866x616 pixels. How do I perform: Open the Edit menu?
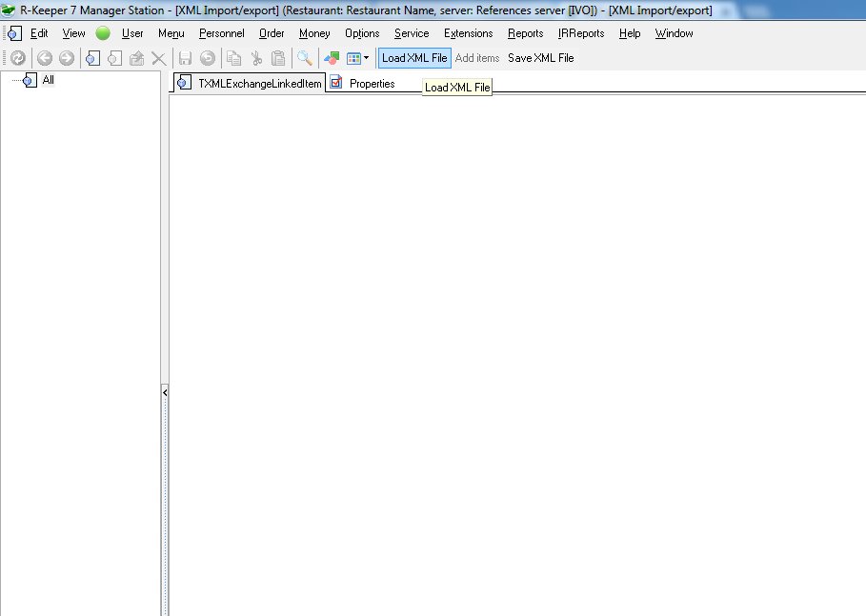point(39,33)
